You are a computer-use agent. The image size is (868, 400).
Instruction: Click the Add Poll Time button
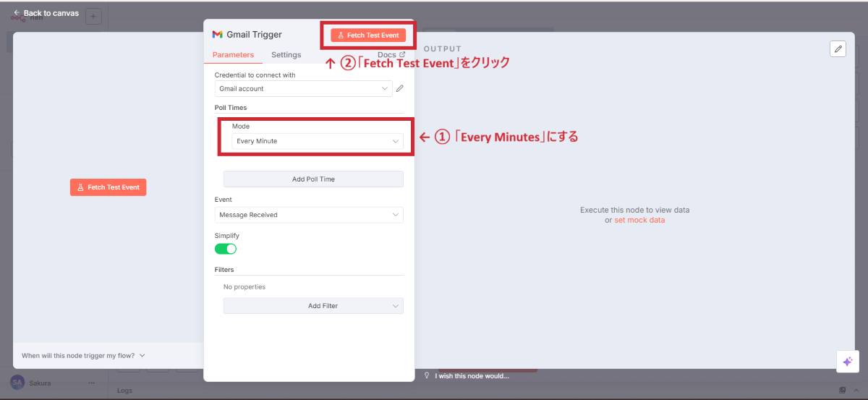pos(313,179)
